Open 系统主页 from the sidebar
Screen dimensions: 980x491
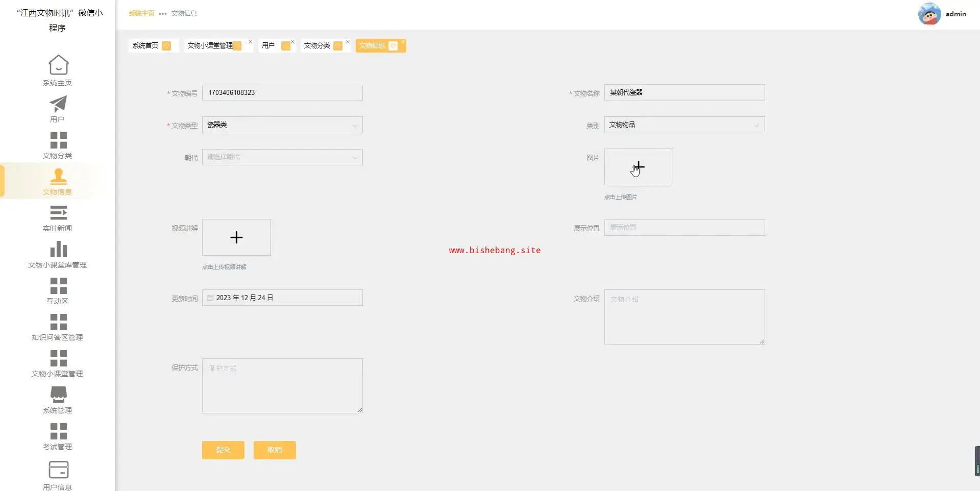58,71
